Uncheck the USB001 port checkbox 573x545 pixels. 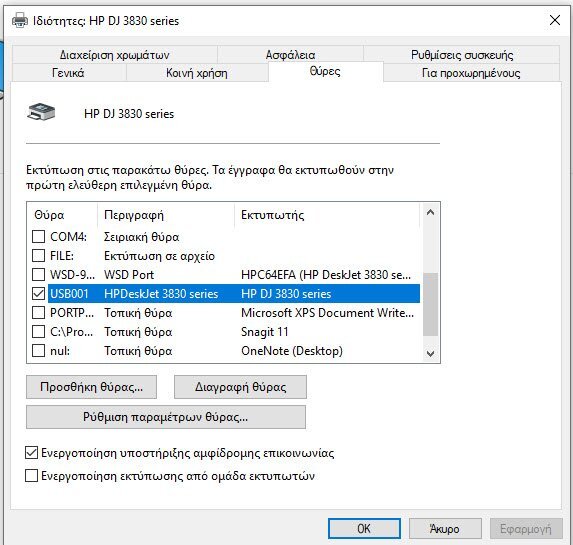click(x=38, y=294)
